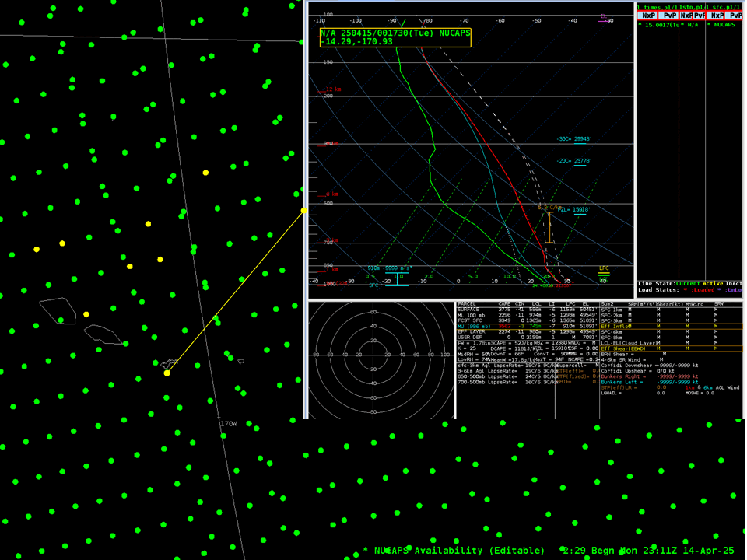The width and height of the screenshot is (747, 560).
Task: Click the leftmost yellow sounding dot on map
Action: click(37, 250)
